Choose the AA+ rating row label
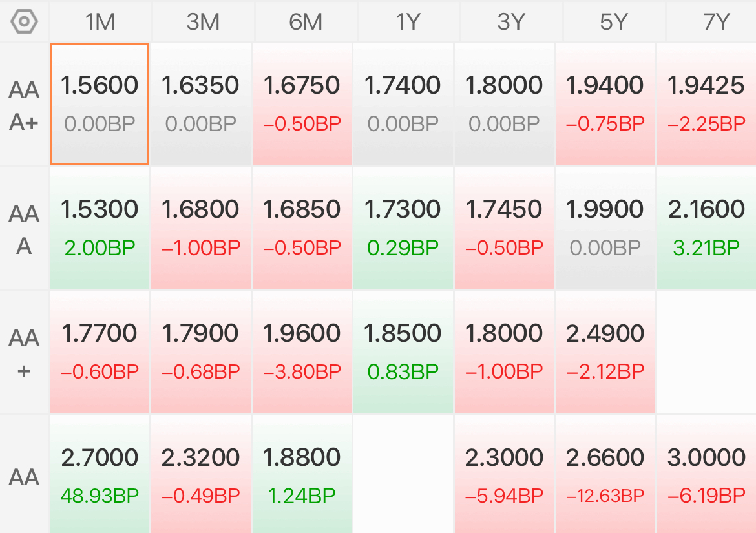This screenshot has height=533, width=756. (24, 353)
